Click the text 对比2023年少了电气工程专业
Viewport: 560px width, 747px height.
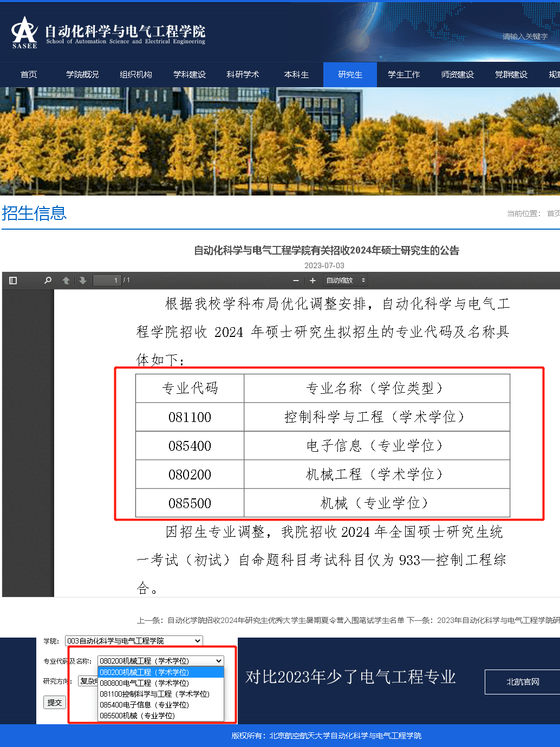coord(350,677)
